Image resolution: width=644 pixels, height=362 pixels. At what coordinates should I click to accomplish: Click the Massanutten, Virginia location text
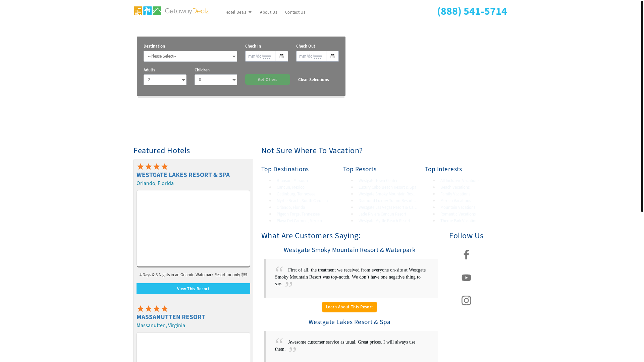[x=161, y=325]
